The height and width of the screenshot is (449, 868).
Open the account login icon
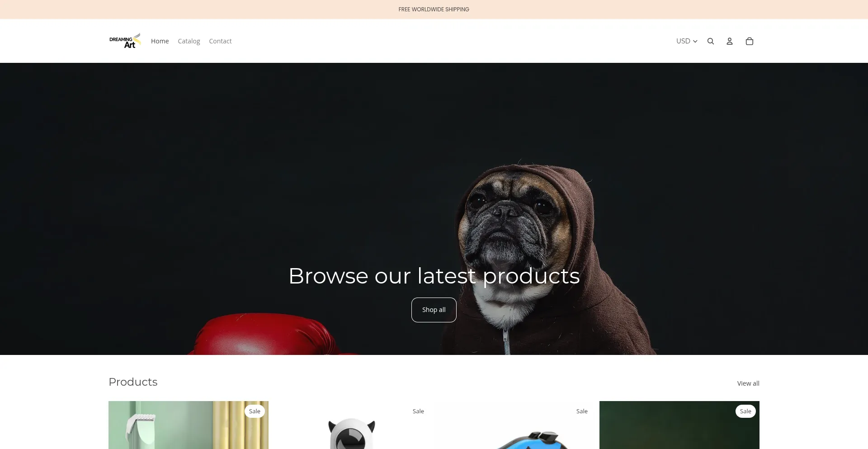tap(730, 41)
